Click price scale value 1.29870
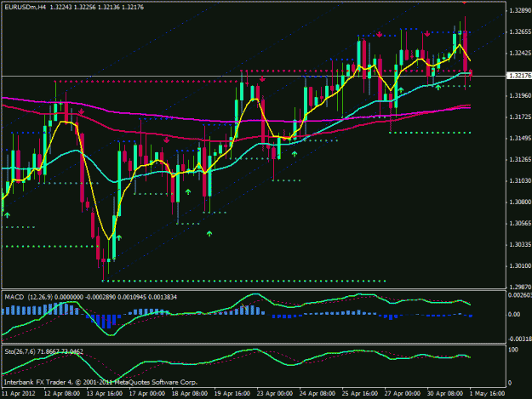This screenshot has height=399, width=532. (520, 287)
